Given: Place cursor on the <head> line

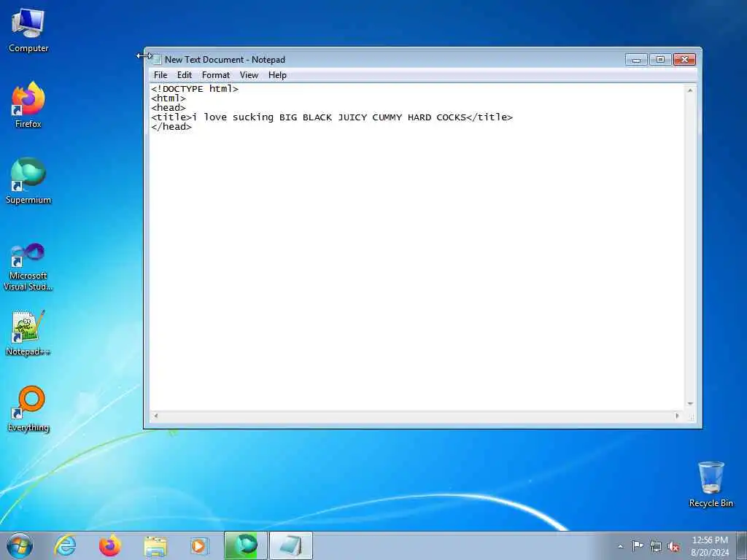Looking at the screenshot, I should 169,108.
